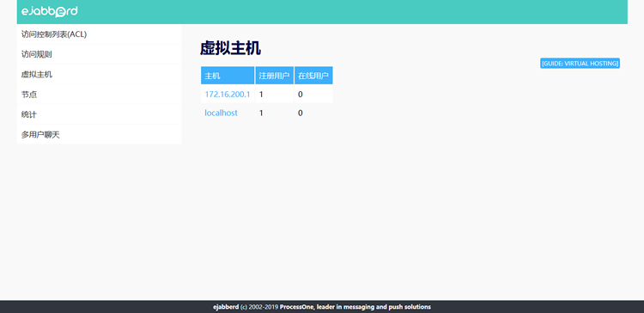Click the footer ejabberd link
644x313 pixels.
coord(226,307)
